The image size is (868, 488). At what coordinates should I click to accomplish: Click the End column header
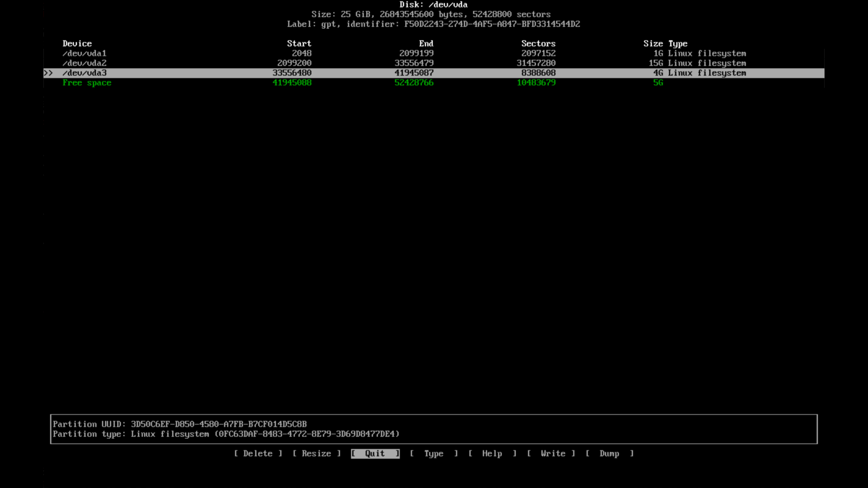[426, 43]
